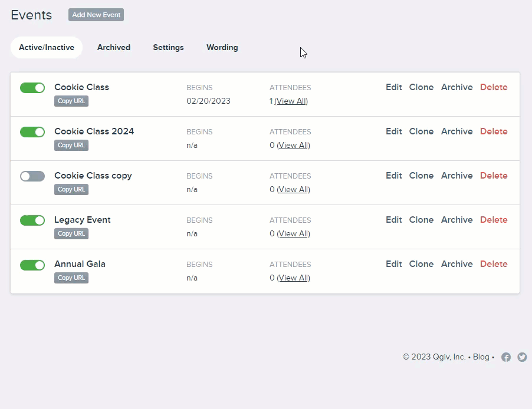This screenshot has width=532, height=409.
Task: Turn off Cookie Class 2024 toggle
Action: pos(32,132)
